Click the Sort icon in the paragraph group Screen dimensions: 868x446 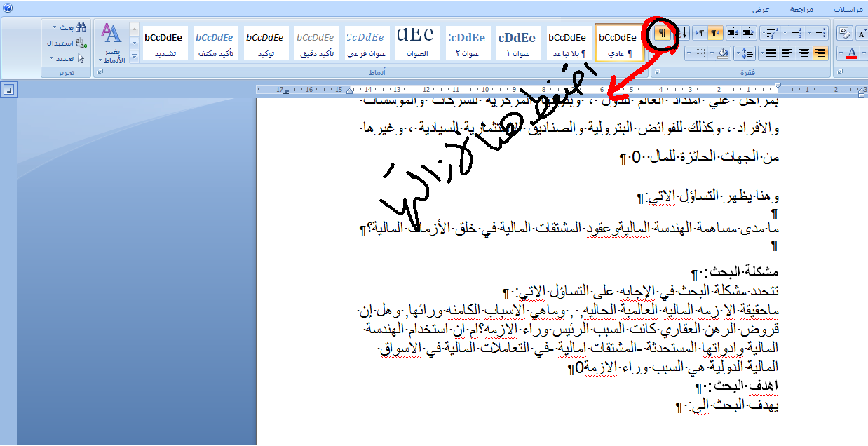(681, 33)
